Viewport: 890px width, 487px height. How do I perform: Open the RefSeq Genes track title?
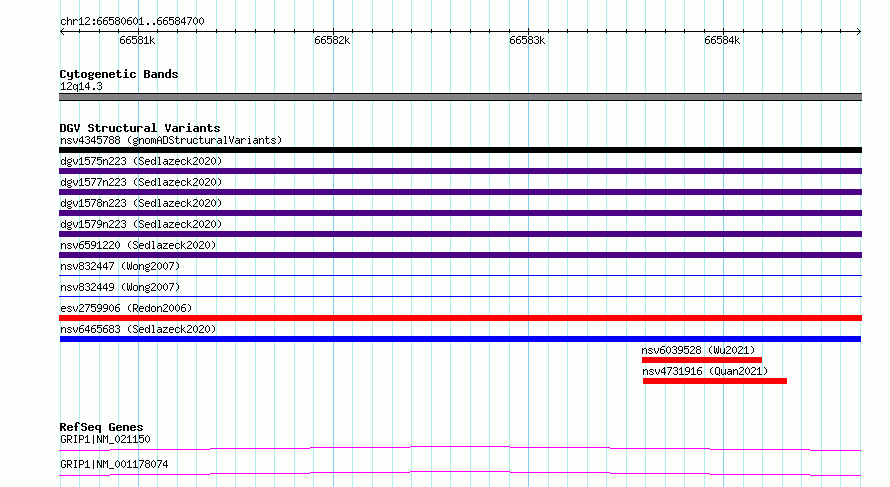[101, 427]
